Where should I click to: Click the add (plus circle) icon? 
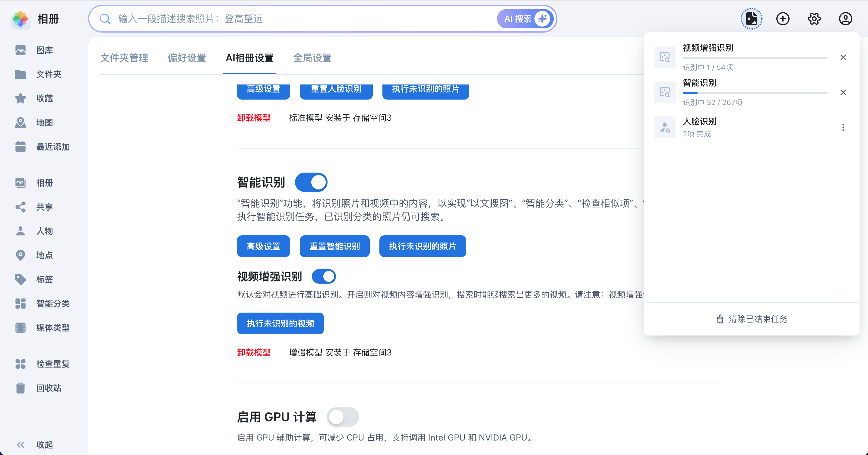point(783,19)
